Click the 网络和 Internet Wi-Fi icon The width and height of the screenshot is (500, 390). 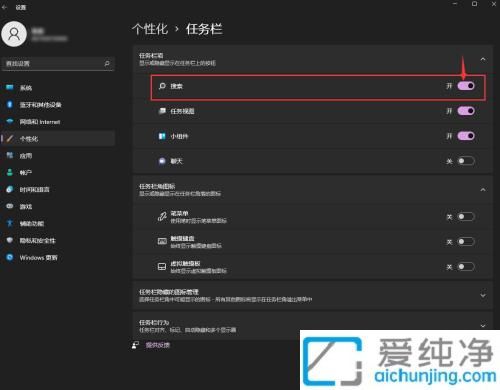[x=10, y=121]
